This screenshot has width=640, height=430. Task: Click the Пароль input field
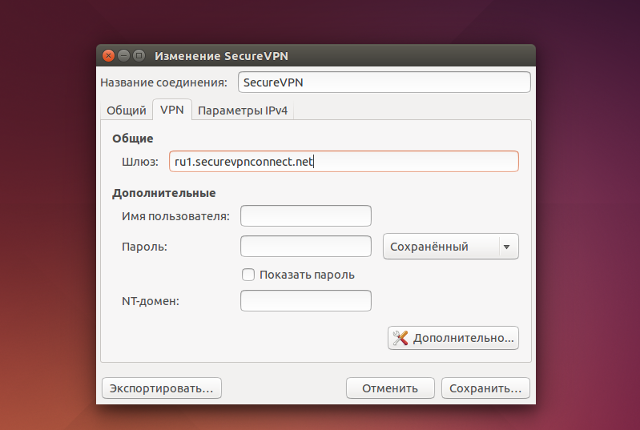[306, 246]
